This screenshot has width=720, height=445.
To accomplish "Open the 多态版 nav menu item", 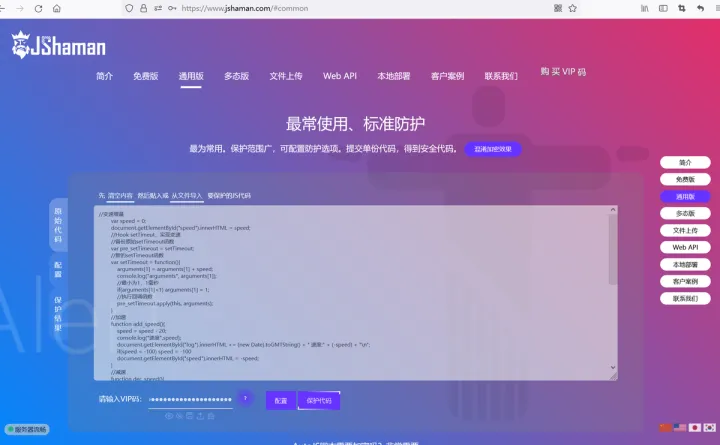I will point(236,76).
